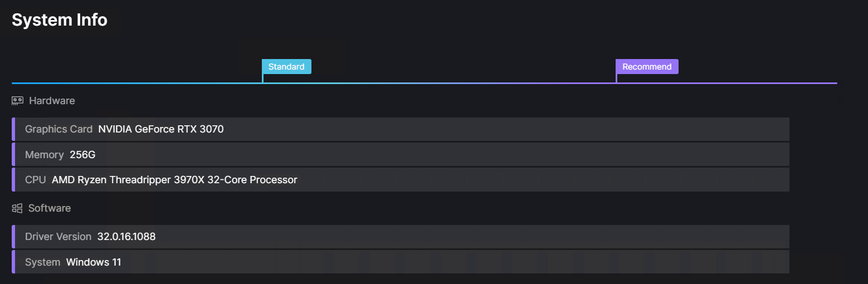The height and width of the screenshot is (284, 868).
Task: Click the Graphics Card field label
Action: click(x=58, y=129)
